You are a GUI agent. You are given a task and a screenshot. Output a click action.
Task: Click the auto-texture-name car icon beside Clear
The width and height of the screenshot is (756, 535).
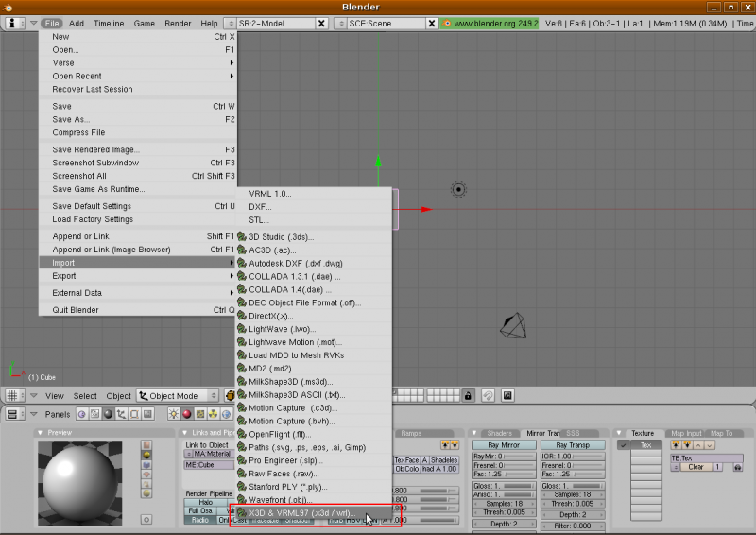[x=737, y=467]
